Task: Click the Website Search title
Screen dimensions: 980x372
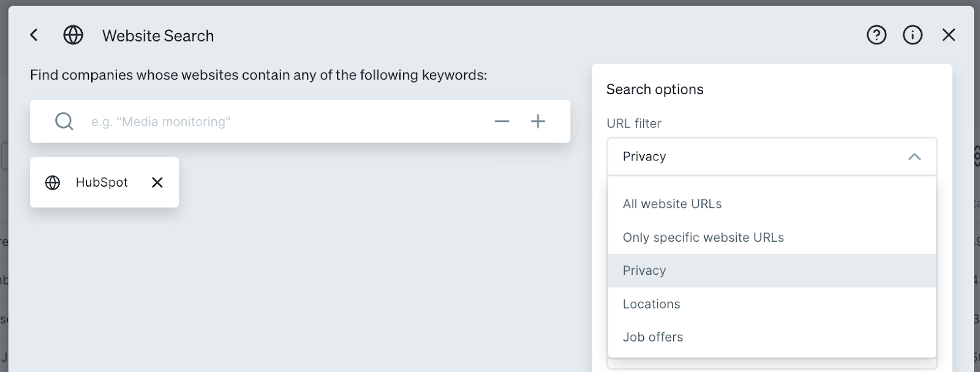Action: click(158, 36)
